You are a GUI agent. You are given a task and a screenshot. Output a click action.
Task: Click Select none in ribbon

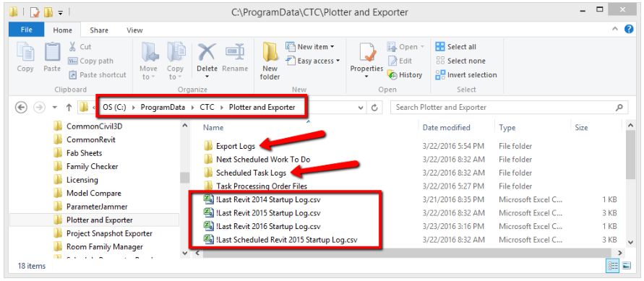coord(460,61)
